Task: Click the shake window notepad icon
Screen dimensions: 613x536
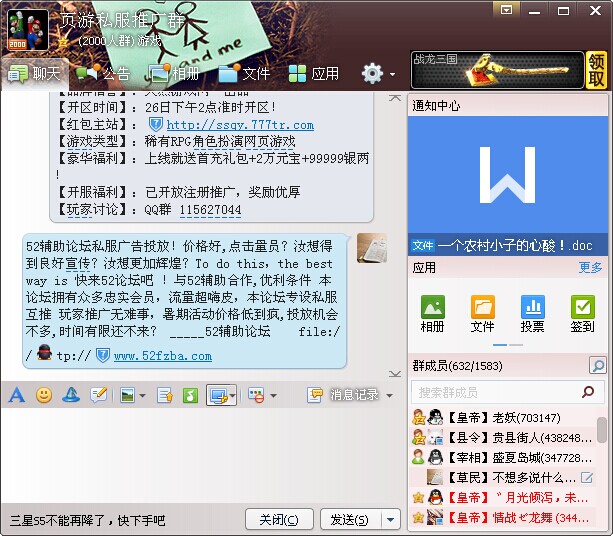Action: pyautogui.click(x=98, y=395)
